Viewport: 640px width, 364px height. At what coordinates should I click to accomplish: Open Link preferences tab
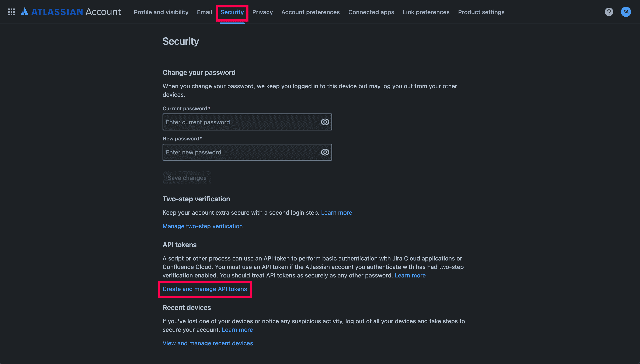coord(426,12)
